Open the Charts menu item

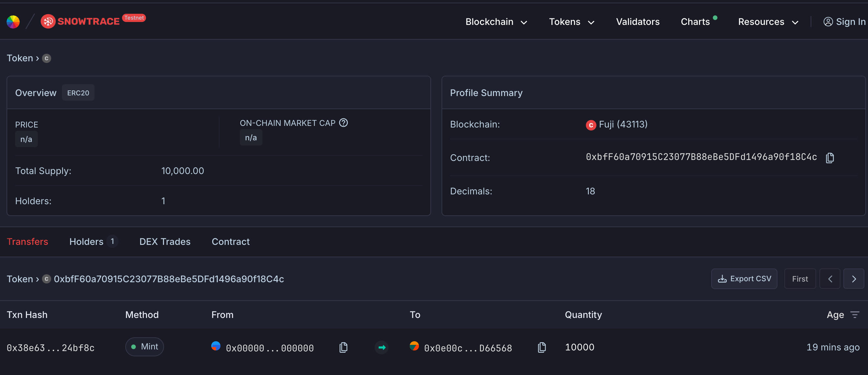pos(695,22)
